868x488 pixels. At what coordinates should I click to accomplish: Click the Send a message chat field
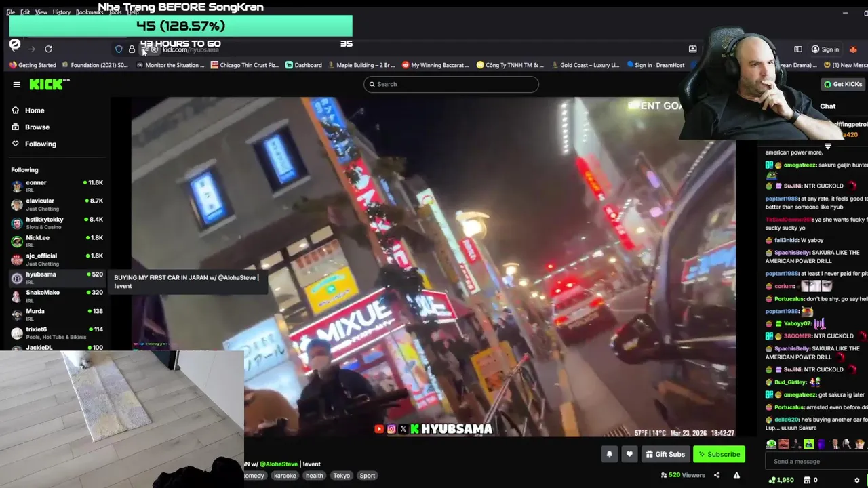click(816, 462)
